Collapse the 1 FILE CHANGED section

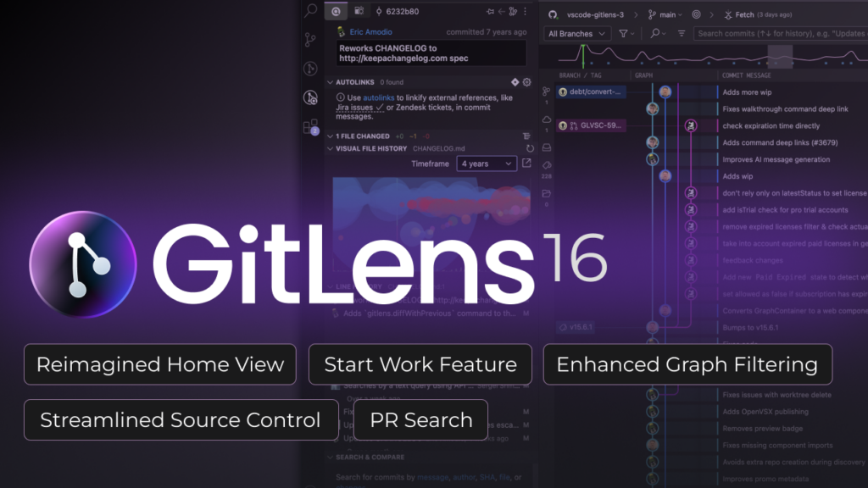click(330, 136)
